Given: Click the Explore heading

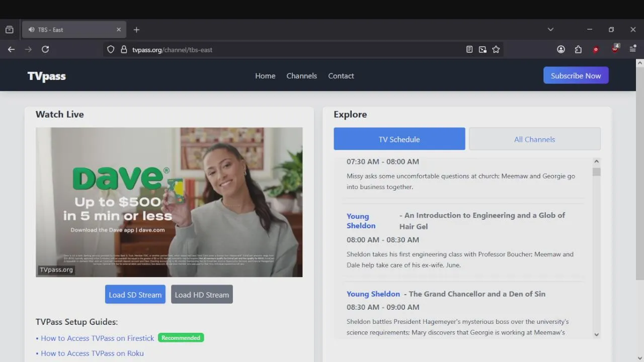Looking at the screenshot, I should 350,114.
